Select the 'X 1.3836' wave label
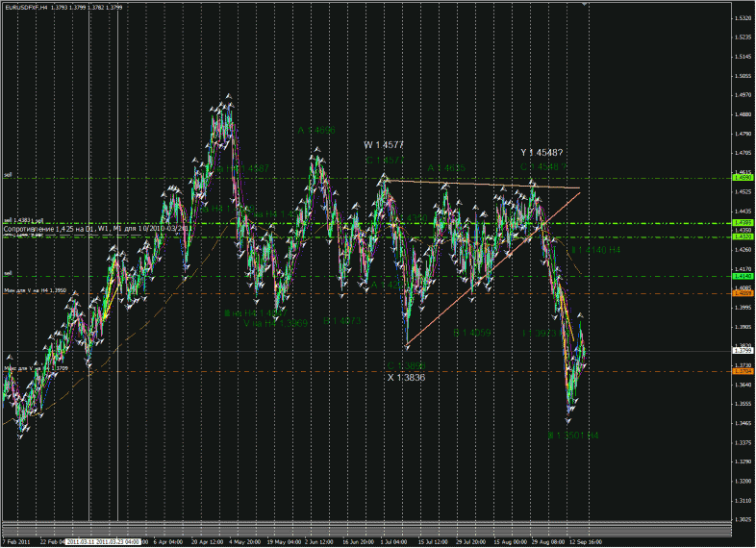756x548 pixels. click(406, 378)
